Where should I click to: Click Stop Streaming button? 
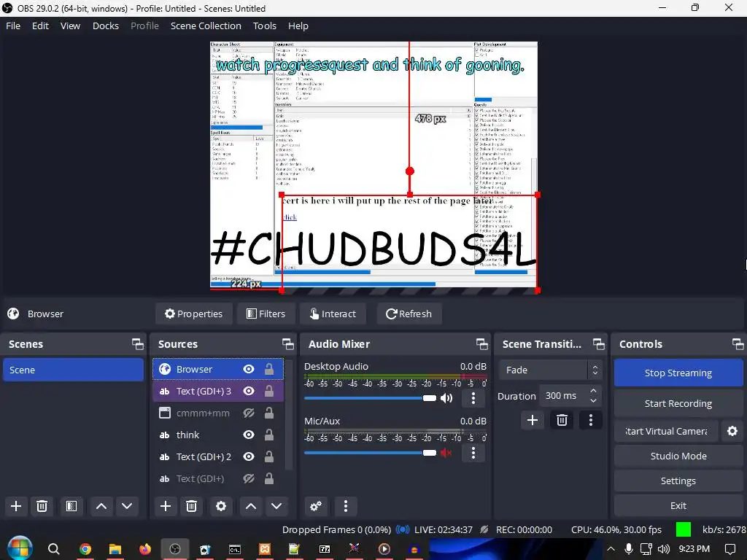click(x=678, y=373)
